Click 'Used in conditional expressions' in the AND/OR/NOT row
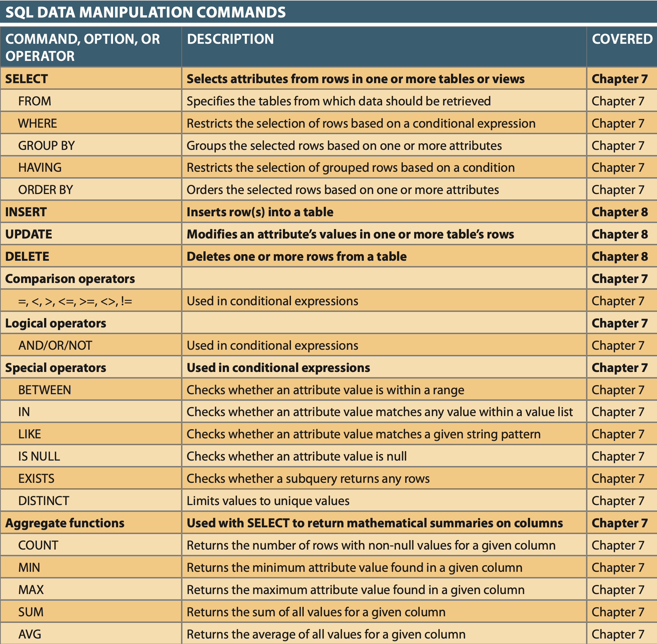 tap(272, 345)
